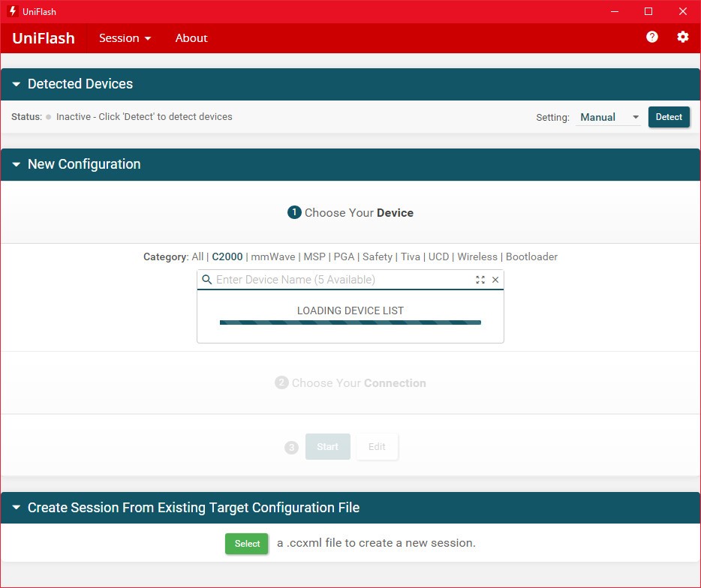The image size is (701, 588).
Task: Click the UniFlash lightning bolt title icon
Action: point(13,11)
